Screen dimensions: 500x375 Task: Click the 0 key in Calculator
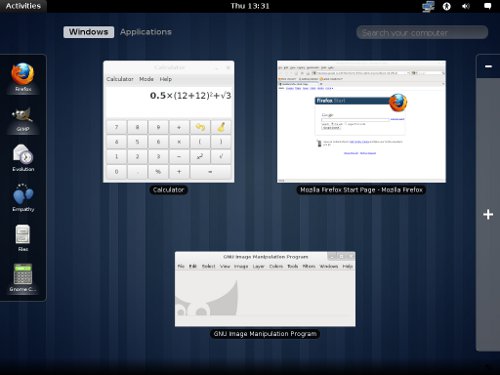pos(116,172)
